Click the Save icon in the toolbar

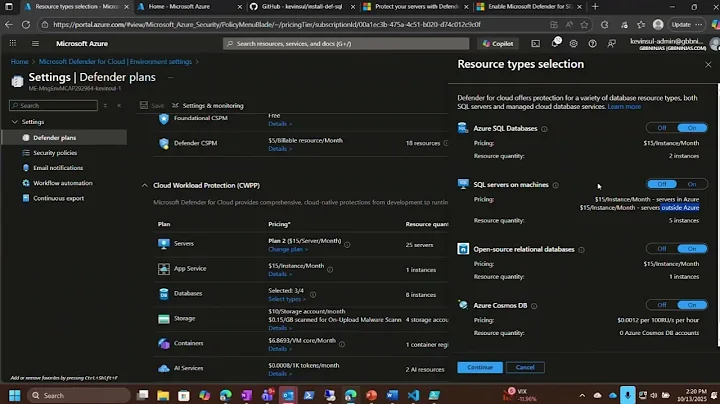[x=144, y=106]
